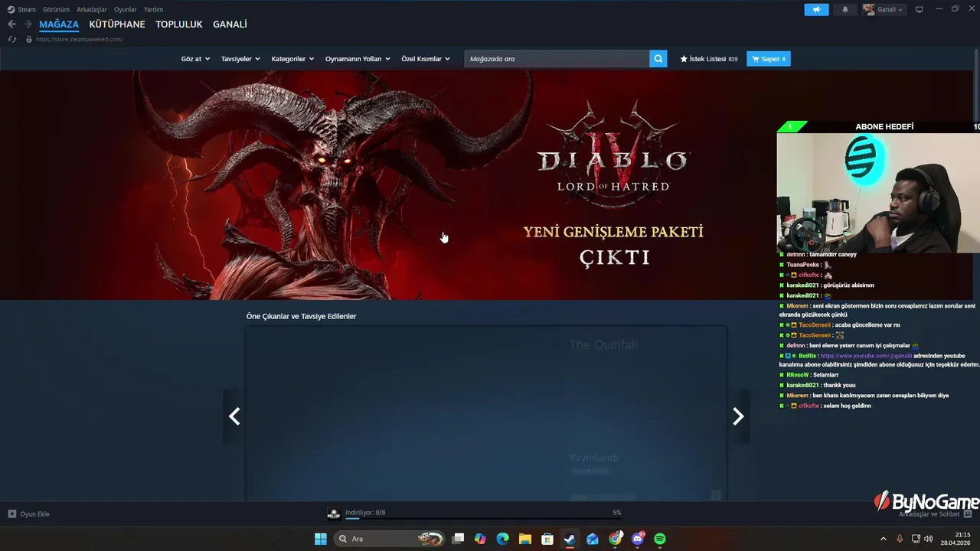
Task: Open Chrome from the taskbar
Action: pyautogui.click(x=615, y=539)
